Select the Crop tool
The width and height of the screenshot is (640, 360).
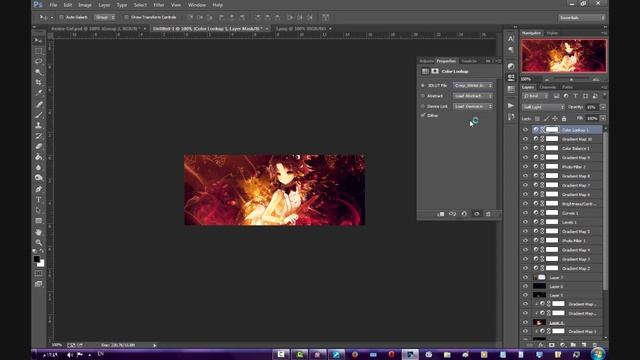pos(38,82)
